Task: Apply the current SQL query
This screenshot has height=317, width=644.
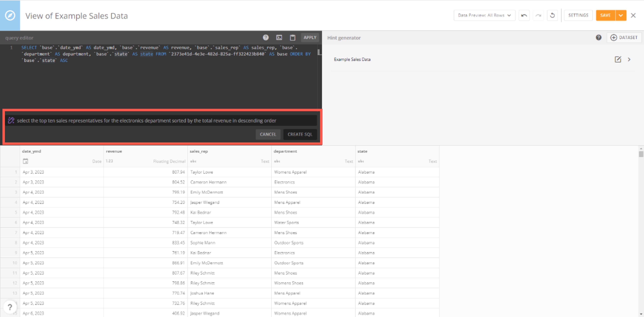Action: 310,38
